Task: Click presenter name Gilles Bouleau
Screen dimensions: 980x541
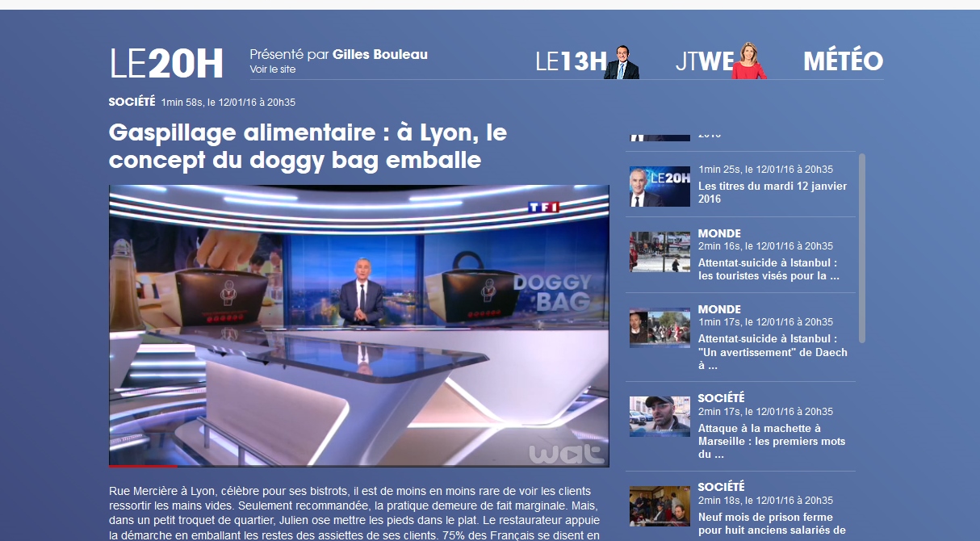Action: click(x=379, y=54)
